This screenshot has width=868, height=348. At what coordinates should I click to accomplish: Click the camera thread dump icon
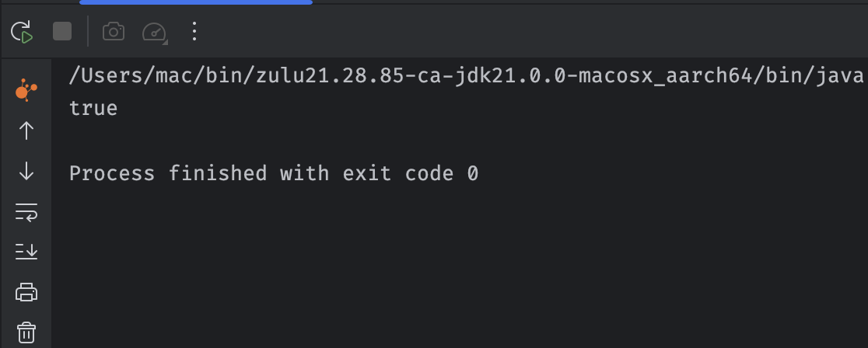point(114,32)
